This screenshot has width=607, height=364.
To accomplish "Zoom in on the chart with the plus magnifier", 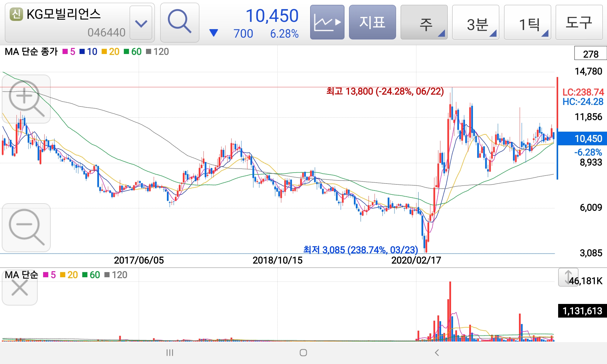I will [26, 99].
